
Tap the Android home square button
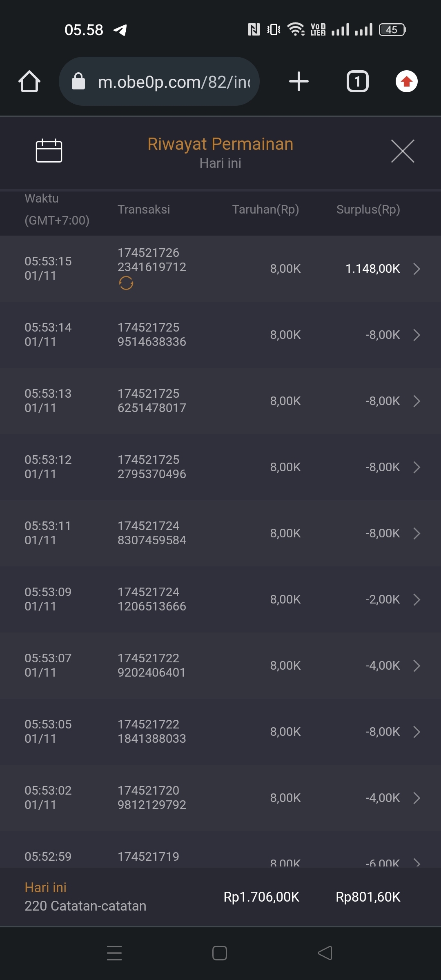pyautogui.click(x=220, y=953)
